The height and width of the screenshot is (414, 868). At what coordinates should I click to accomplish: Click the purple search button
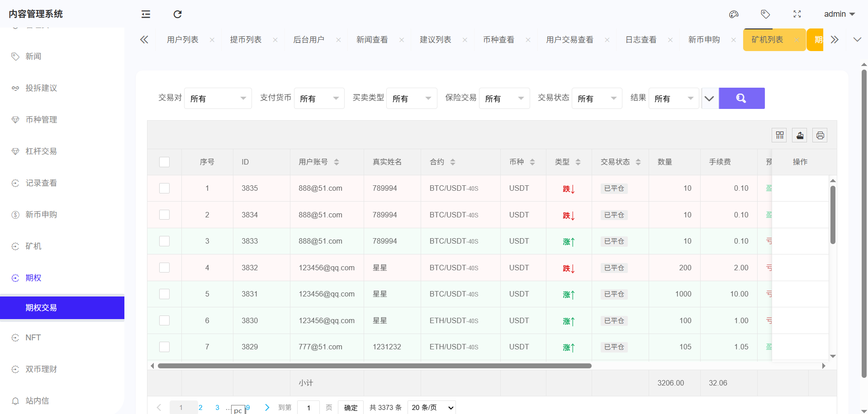tap(741, 98)
